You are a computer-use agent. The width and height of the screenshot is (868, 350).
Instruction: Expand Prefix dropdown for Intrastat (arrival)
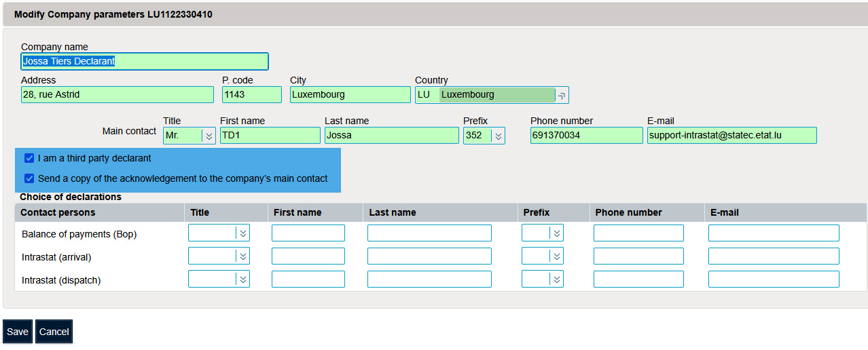point(556,256)
